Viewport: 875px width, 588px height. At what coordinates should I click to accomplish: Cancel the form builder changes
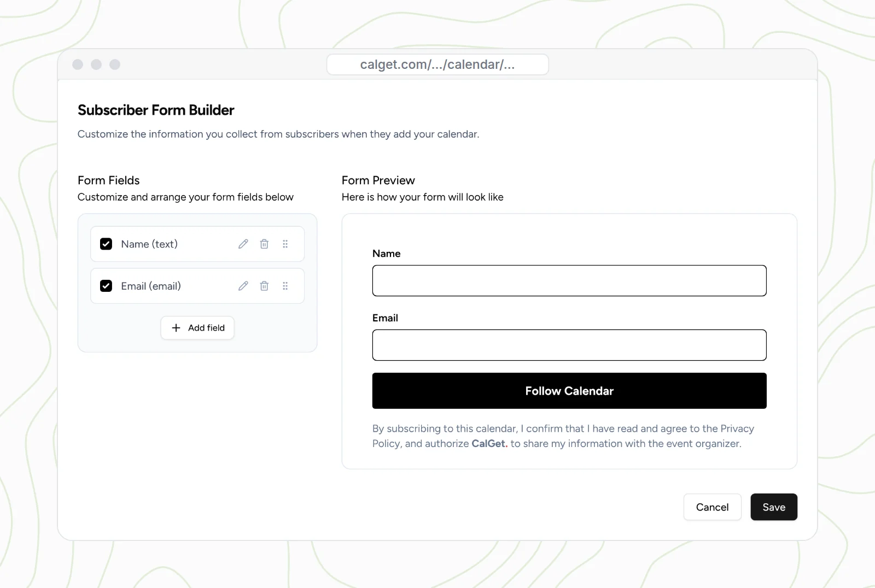pyautogui.click(x=712, y=507)
